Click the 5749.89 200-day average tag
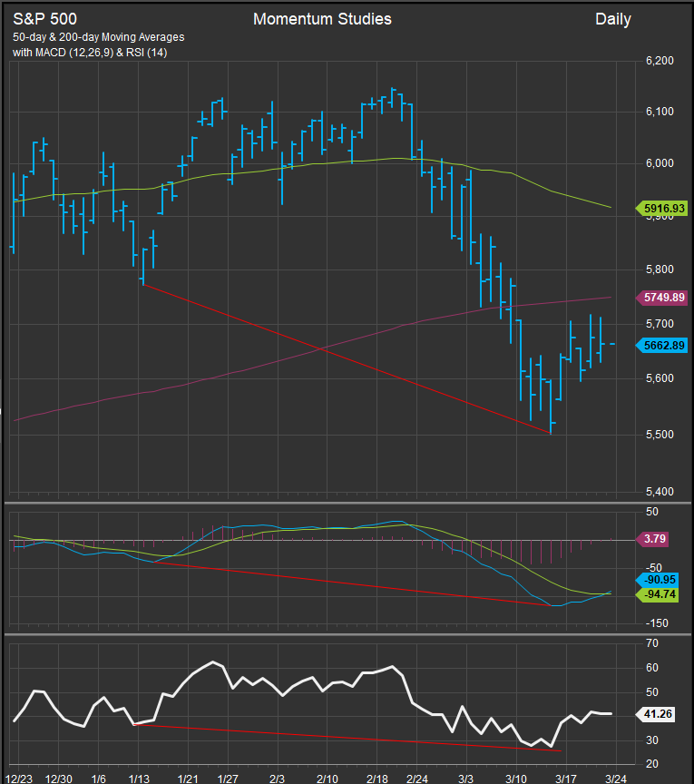The image size is (694, 784). click(661, 298)
